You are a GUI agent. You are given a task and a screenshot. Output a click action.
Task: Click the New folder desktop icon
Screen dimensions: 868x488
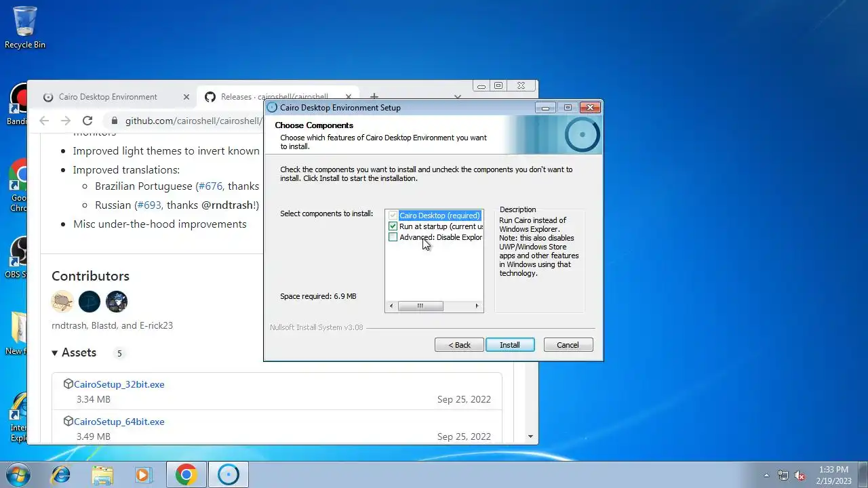(x=18, y=333)
